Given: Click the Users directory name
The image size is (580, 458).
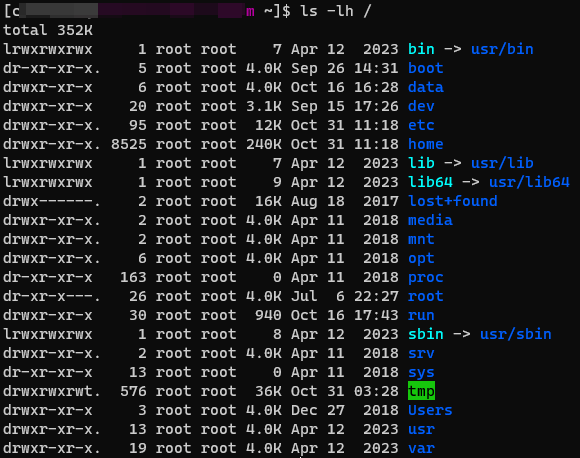Looking at the screenshot, I should tap(430, 410).
